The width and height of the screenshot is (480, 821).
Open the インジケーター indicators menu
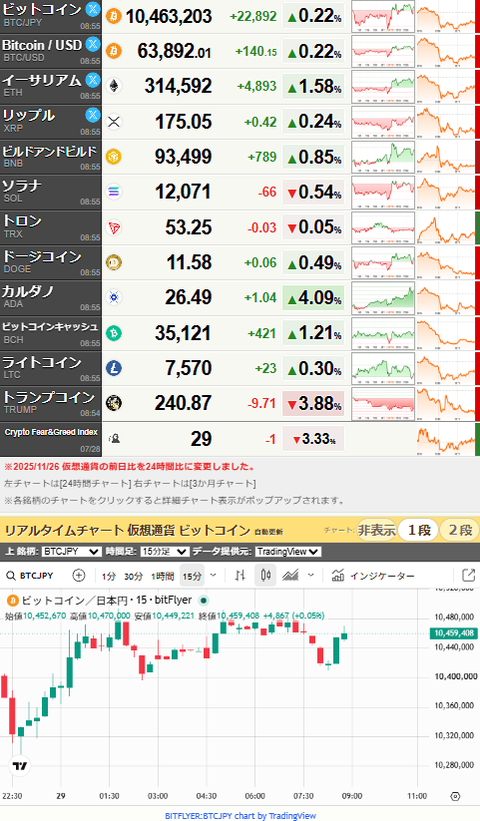tap(373, 575)
